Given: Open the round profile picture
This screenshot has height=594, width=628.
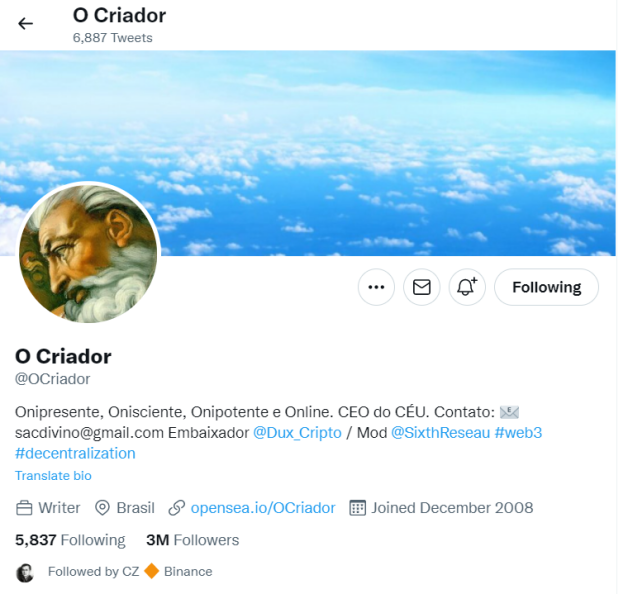Looking at the screenshot, I should click(88, 253).
